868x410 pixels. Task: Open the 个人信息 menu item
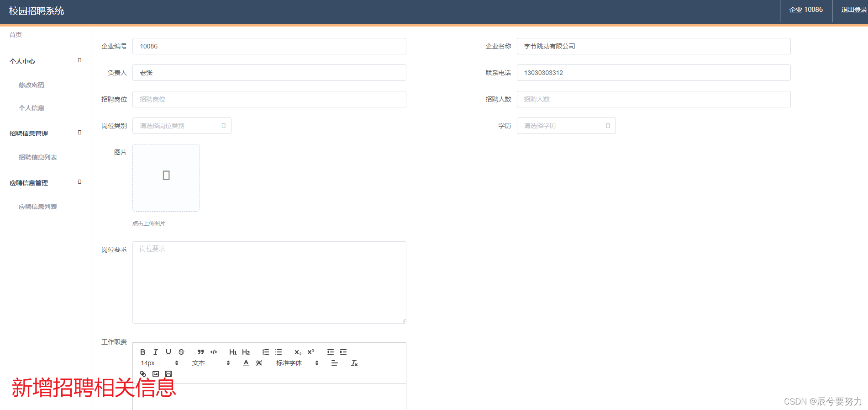coord(32,108)
